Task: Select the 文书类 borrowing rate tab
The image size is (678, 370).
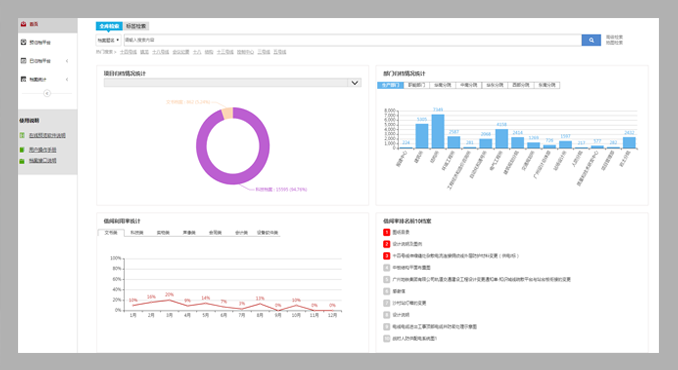Action: (x=111, y=233)
